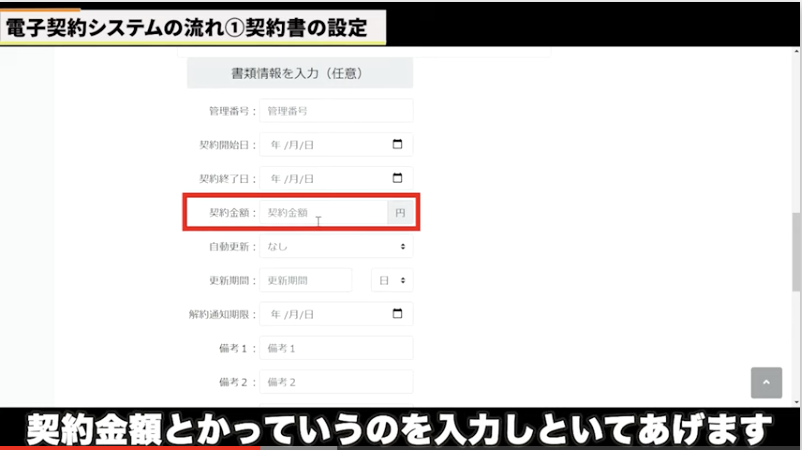
Task: Select the year segment of 契約終了日
Action: coord(275,179)
